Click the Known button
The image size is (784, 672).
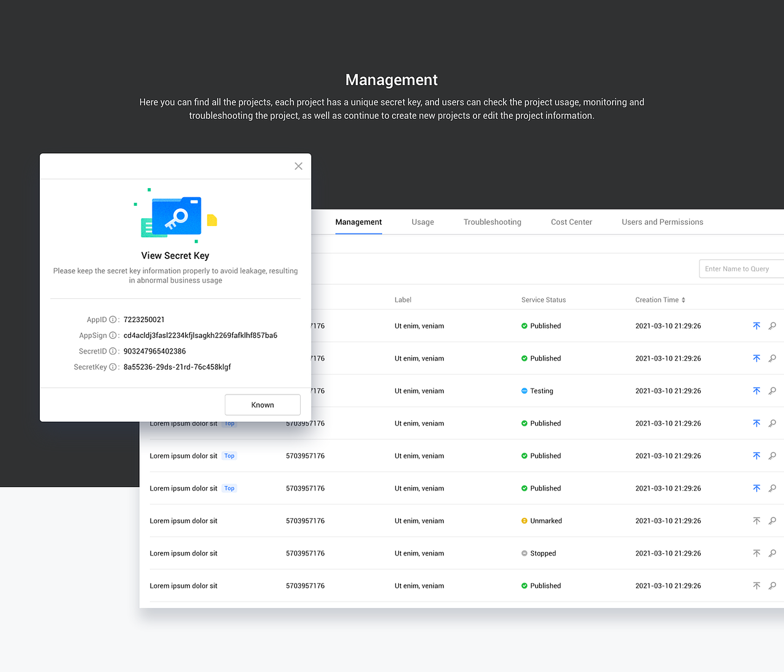click(263, 405)
